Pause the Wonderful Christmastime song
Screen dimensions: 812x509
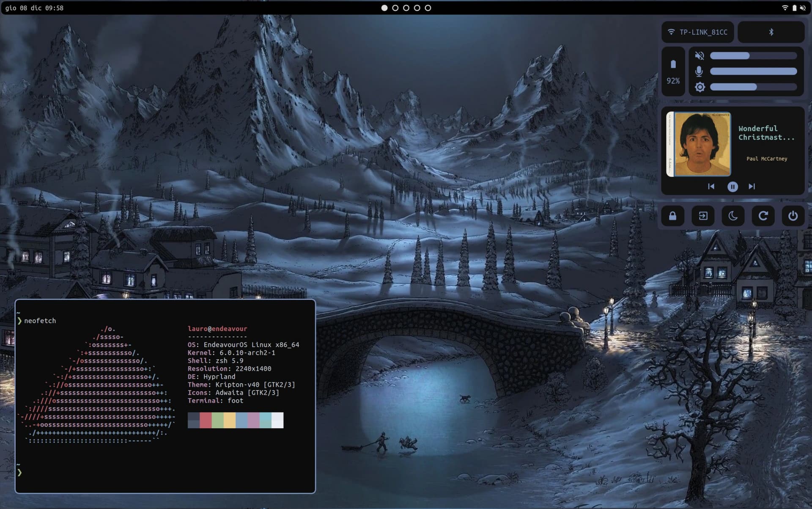(x=732, y=187)
